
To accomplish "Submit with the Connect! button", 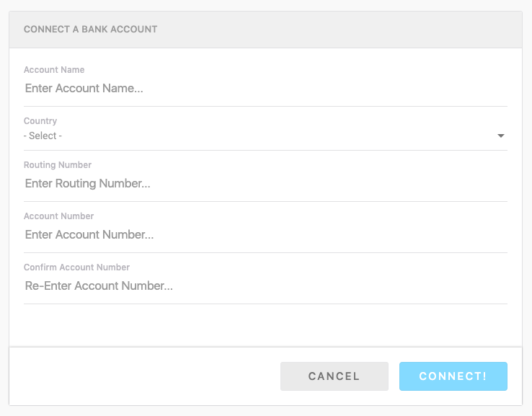I will point(453,376).
